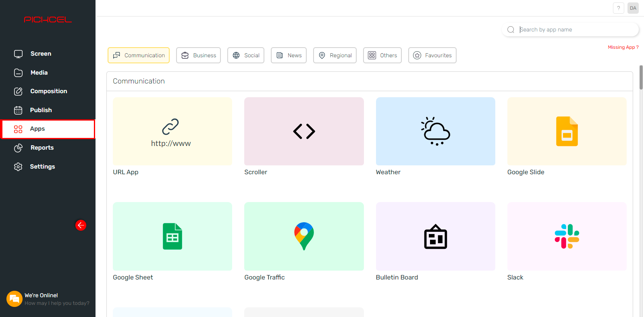Click the Bulletin Board label text
The image size is (644, 317).
pos(397,277)
